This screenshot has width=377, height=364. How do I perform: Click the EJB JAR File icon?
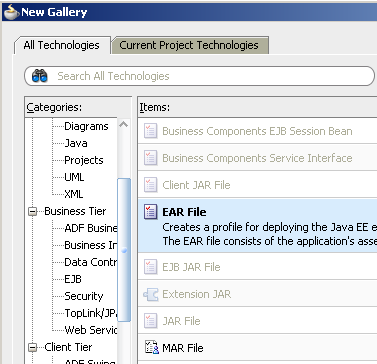point(151,267)
